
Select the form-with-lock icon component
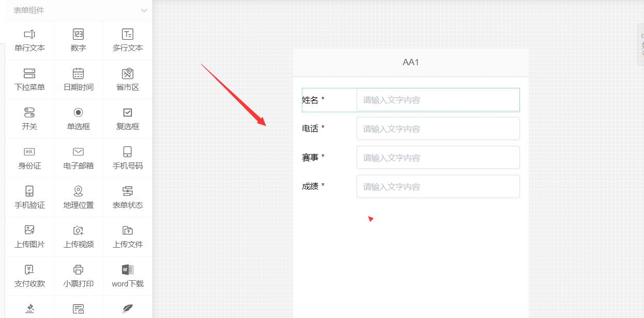78,309
